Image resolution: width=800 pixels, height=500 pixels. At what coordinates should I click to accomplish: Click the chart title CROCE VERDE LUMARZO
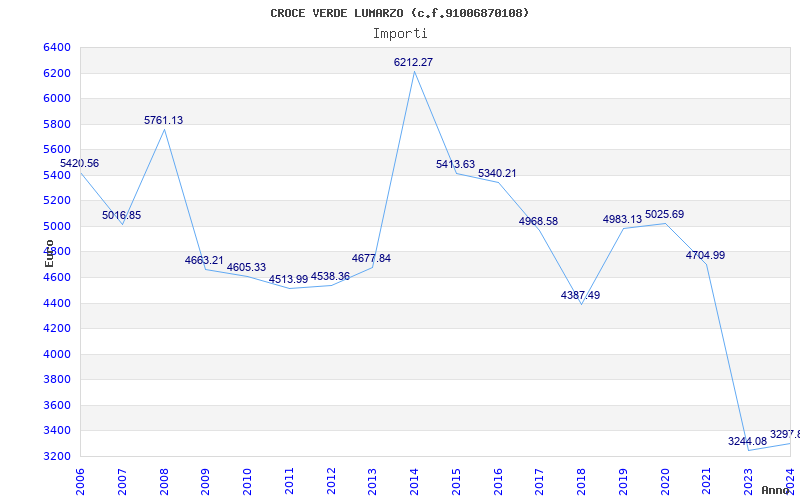[x=399, y=13]
